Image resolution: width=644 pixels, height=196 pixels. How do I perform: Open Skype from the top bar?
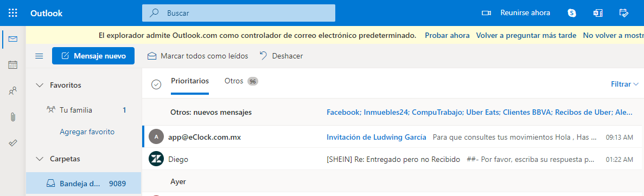coord(571,12)
